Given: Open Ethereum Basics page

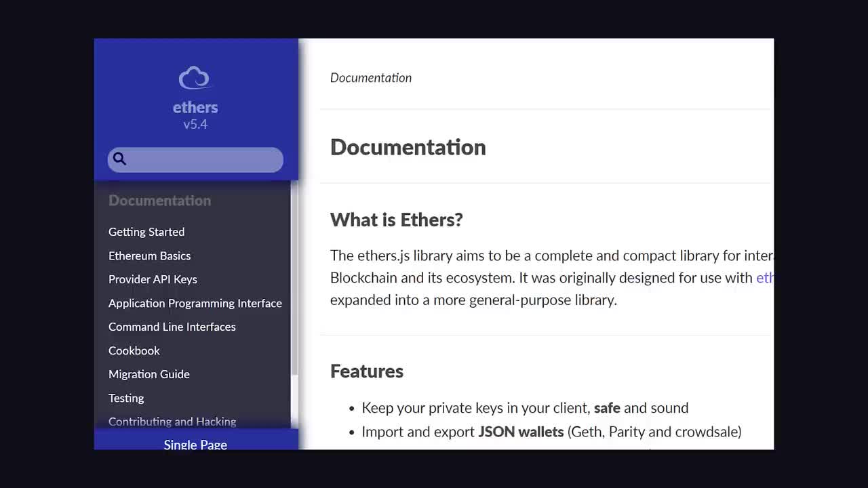Looking at the screenshot, I should coord(149,256).
